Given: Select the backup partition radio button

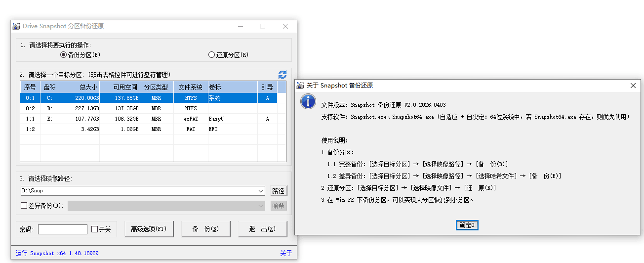Looking at the screenshot, I should pos(63,55).
